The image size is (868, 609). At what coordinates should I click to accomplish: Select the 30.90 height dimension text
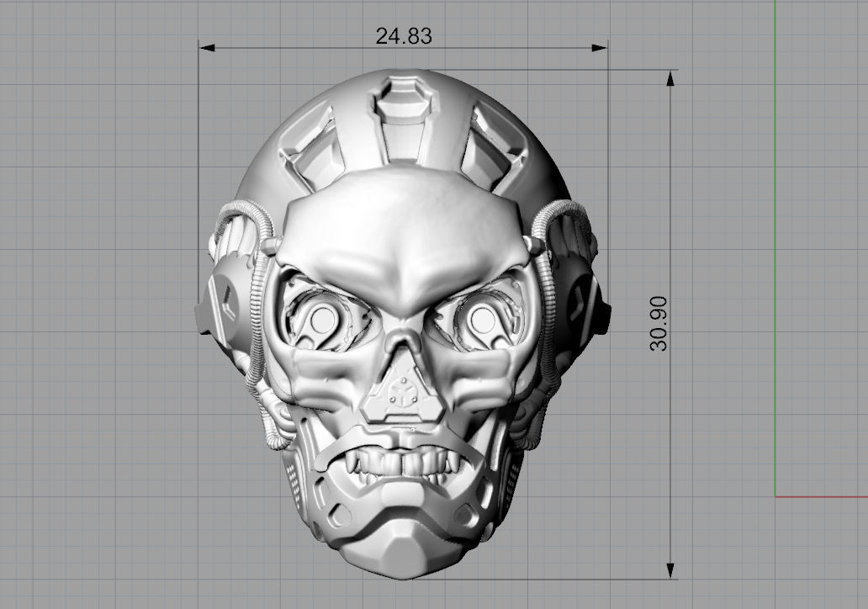[x=659, y=324]
